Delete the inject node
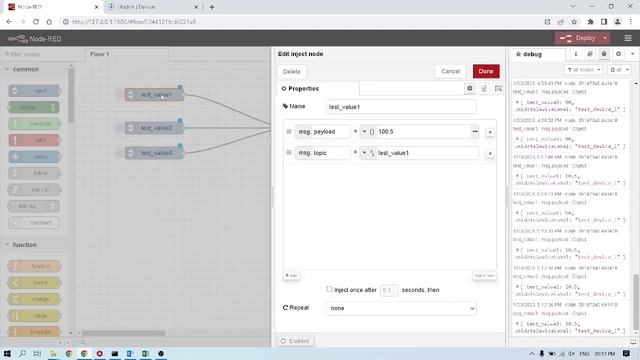Image resolution: width=640 pixels, height=360 pixels. [x=291, y=71]
